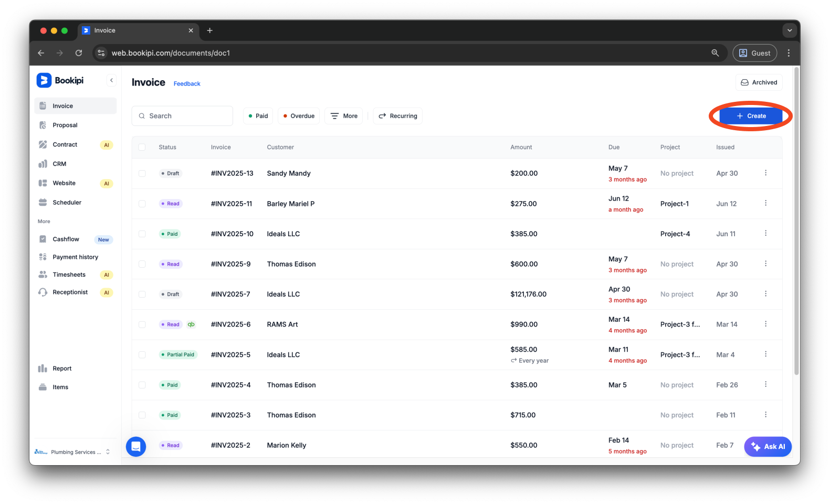Open the chat support bubble

pyautogui.click(x=136, y=447)
